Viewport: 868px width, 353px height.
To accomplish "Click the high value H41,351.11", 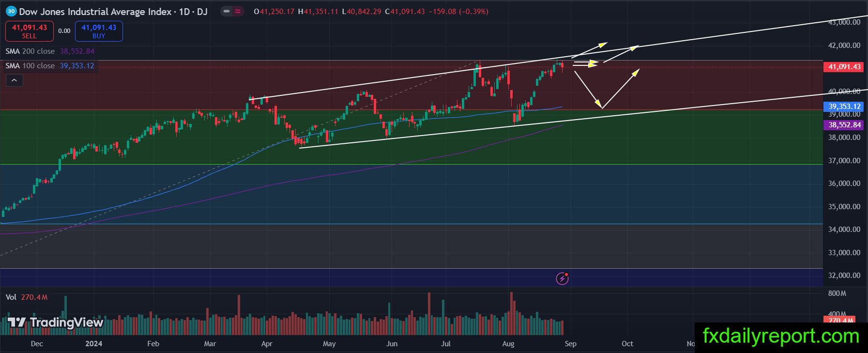I will click(x=318, y=12).
